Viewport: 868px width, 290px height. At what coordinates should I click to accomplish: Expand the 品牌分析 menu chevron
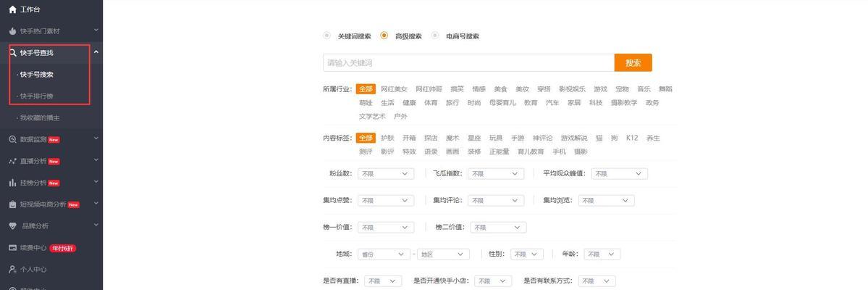click(96, 225)
